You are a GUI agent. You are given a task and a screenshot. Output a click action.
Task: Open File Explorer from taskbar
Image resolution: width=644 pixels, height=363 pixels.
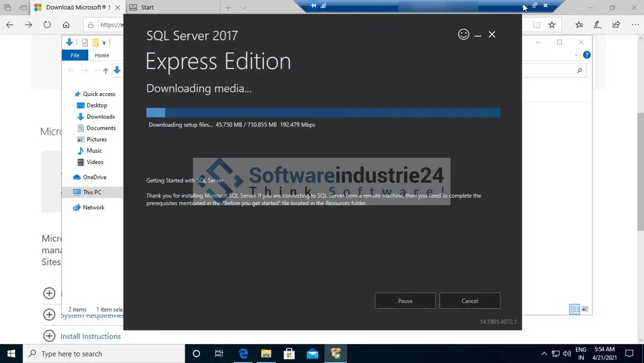coord(266,353)
